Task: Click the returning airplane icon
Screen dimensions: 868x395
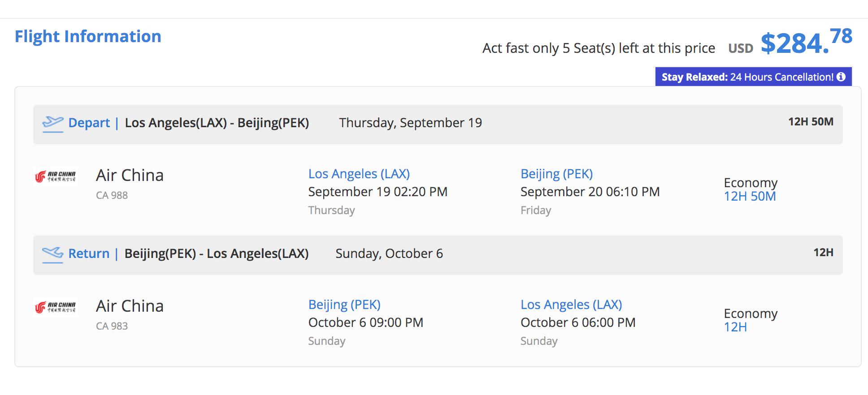Action: click(52, 254)
